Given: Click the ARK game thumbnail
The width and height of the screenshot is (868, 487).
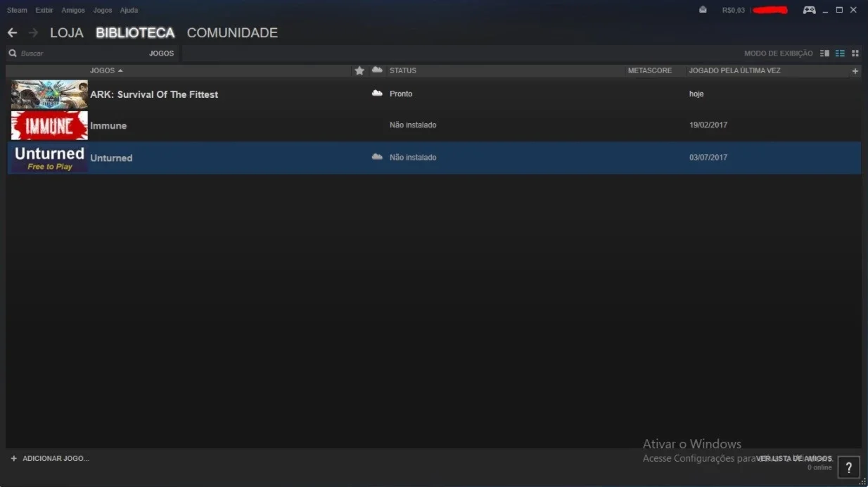Looking at the screenshot, I should [49, 94].
